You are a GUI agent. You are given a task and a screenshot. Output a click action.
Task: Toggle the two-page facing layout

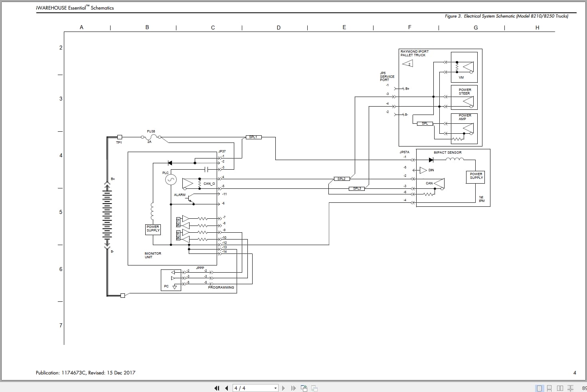[x=559, y=388]
